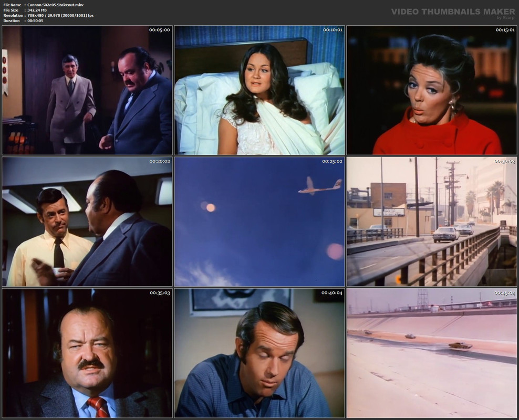The image size is (519, 420).
Task: Click the 00:05:00 timestamp label
Action: pos(160,30)
